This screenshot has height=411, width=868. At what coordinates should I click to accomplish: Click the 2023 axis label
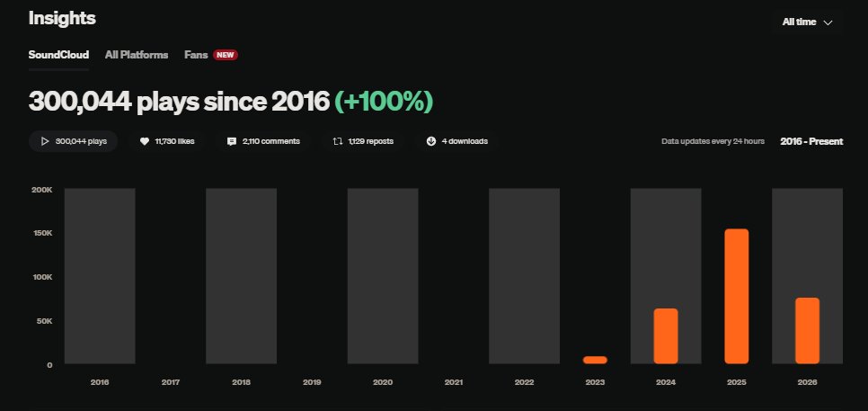pos(595,382)
